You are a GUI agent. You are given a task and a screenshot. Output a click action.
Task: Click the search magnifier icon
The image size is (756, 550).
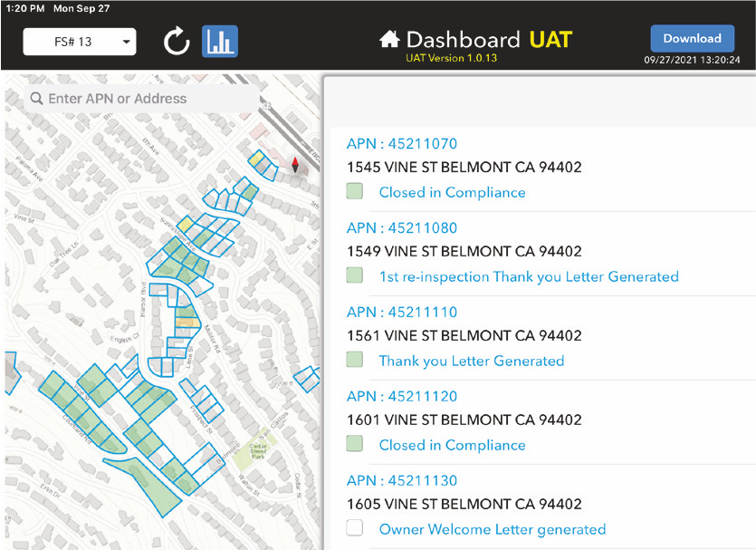(36, 99)
